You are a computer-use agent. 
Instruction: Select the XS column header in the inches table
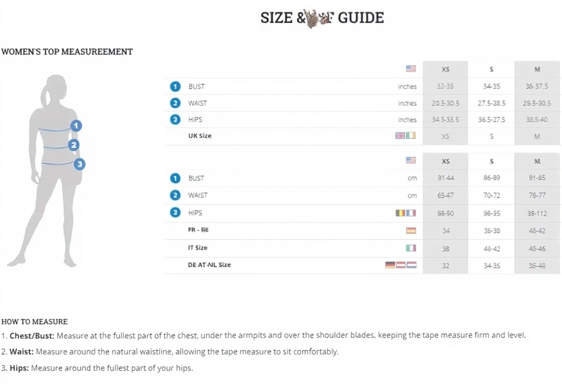pos(445,69)
